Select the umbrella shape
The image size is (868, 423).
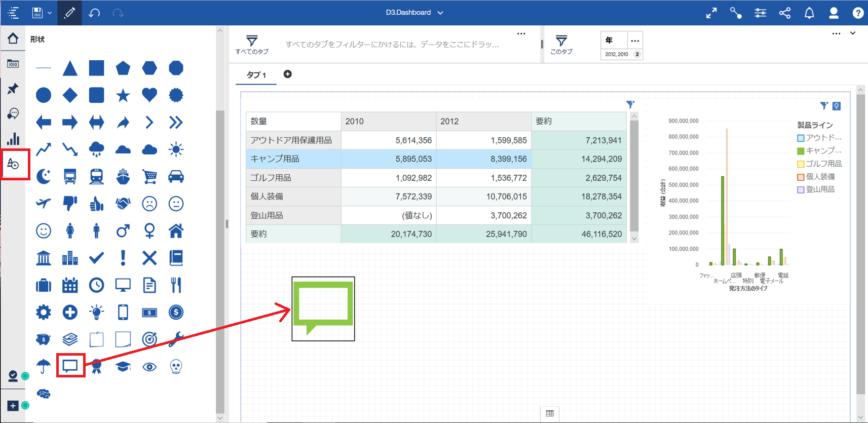(44, 366)
